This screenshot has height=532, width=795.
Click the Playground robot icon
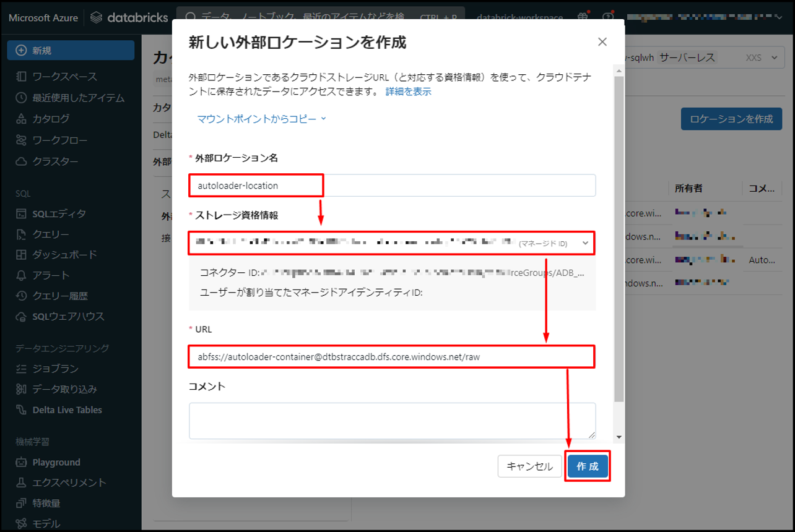coord(22,462)
